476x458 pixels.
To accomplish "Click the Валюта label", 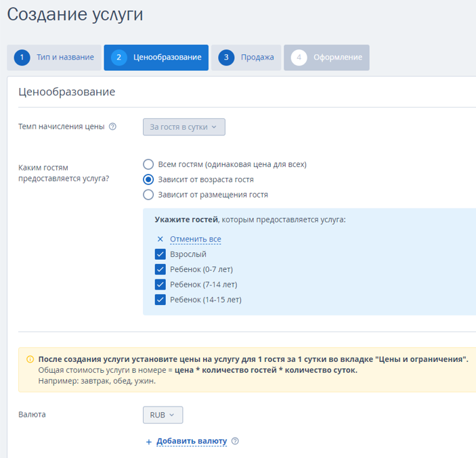I will tap(32, 415).
